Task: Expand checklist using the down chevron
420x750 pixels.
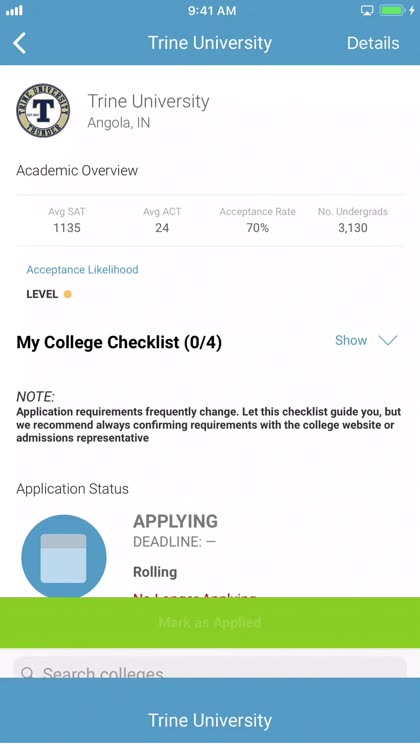Action: [x=387, y=340]
